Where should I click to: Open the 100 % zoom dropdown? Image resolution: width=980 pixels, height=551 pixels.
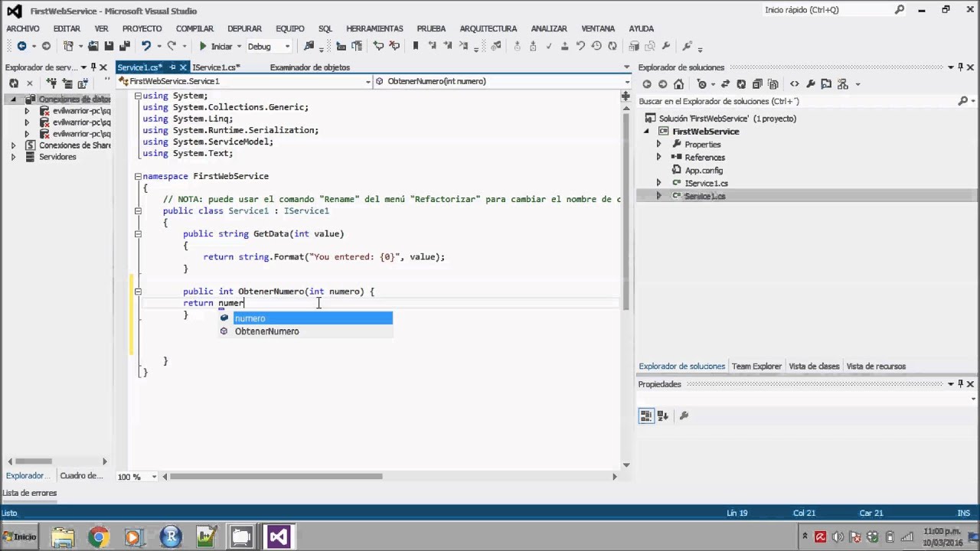[x=154, y=477]
